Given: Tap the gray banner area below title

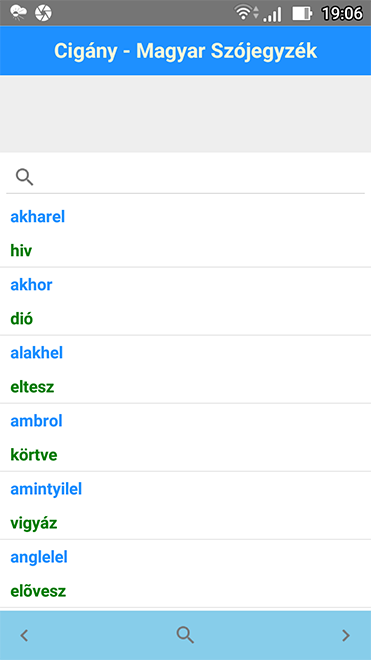Looking at the screenshot, I should point(185,114).
